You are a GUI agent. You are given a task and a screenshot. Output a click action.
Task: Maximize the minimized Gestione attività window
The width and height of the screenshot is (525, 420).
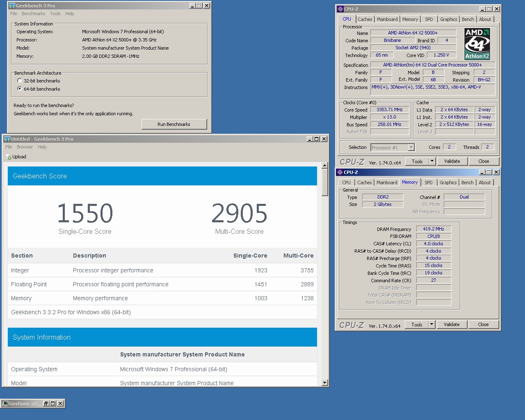pos(53,404)
